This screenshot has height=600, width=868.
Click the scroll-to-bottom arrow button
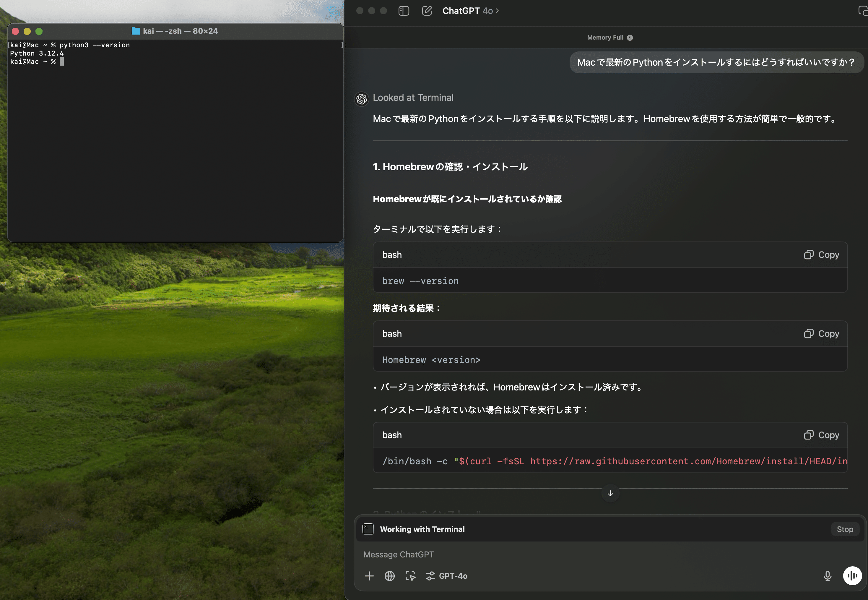point(610,493)
